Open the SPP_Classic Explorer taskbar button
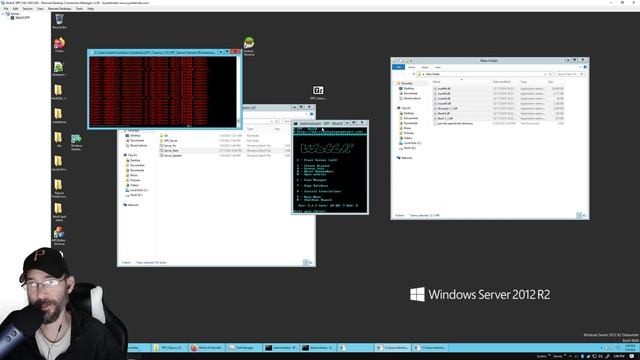Screen dimensions: 640x360 click(x=170, y=348)
